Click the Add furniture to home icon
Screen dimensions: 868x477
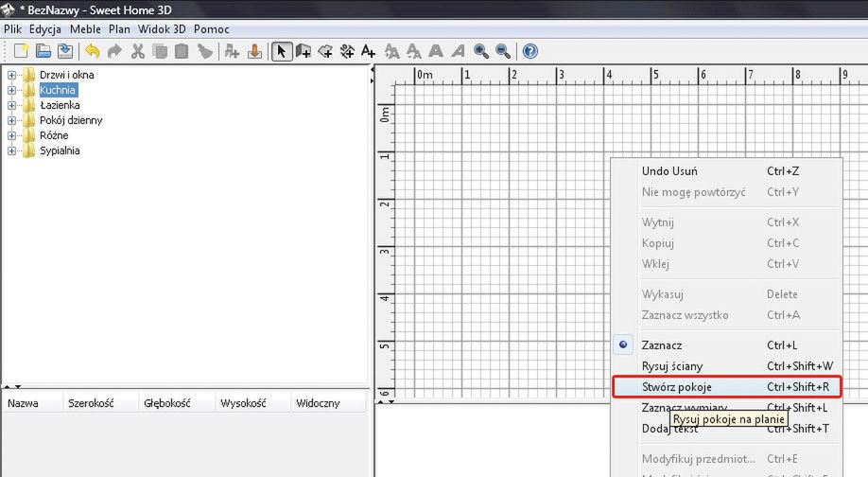pos(232,51)
